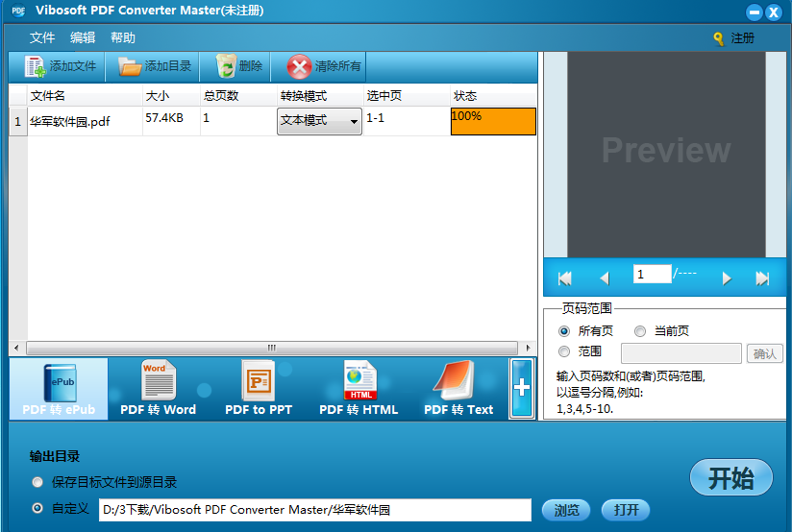Image resolution: width=792 pixels, height=532 pixels.
Task: Select the 范围 (range) radio button
Action: pyautogui.click(x=564, y=351)
